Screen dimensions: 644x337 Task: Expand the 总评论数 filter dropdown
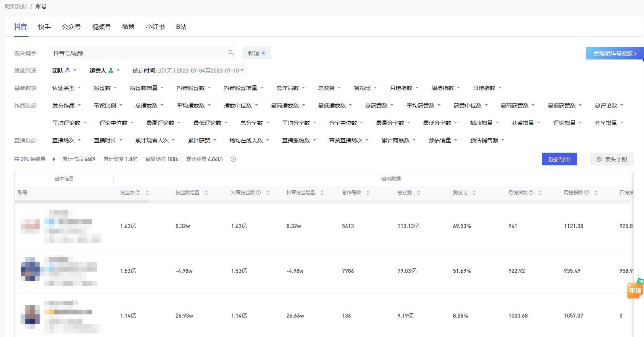point(609,105)
